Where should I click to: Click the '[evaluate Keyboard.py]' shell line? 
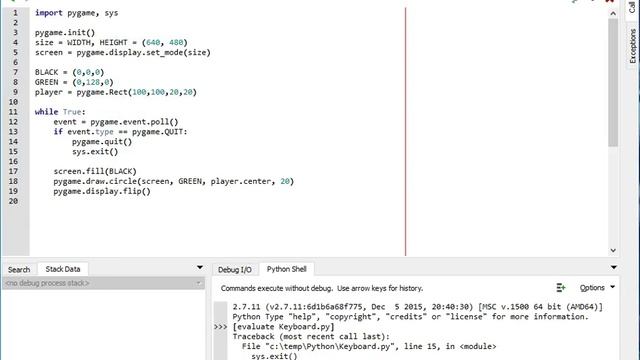tap(284, 327)
